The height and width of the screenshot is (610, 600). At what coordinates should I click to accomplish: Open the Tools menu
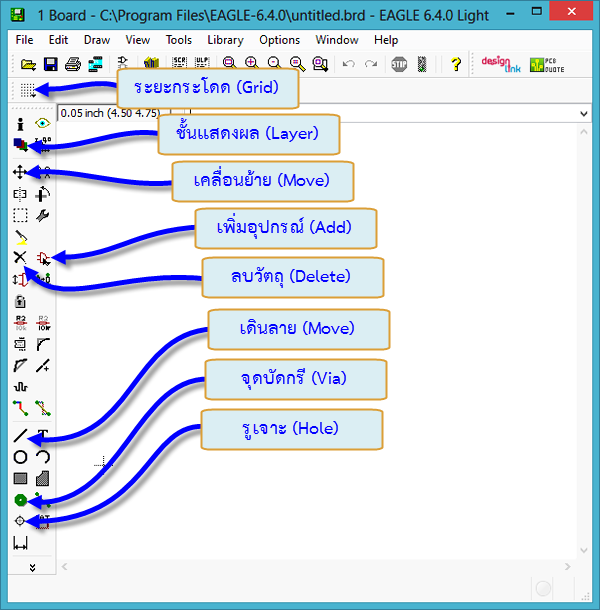(x=179, y=40)
